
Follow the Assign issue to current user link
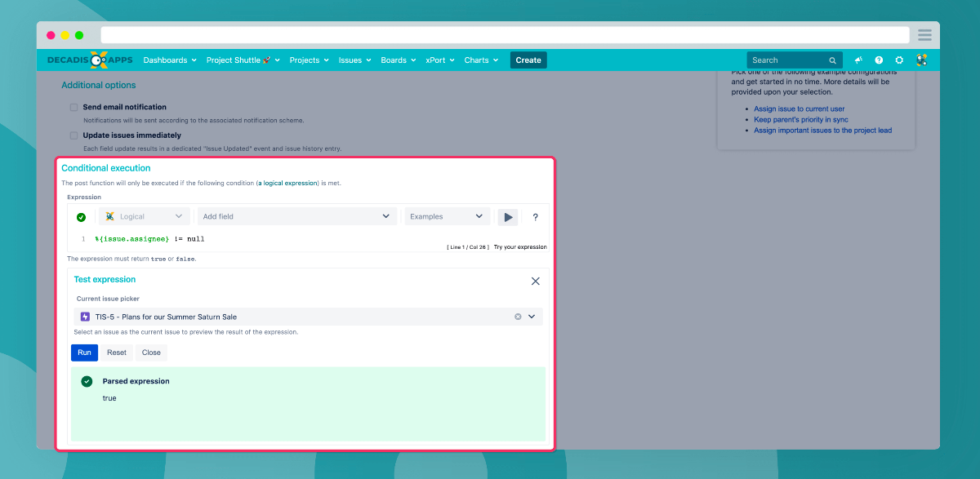pos(800,109)
